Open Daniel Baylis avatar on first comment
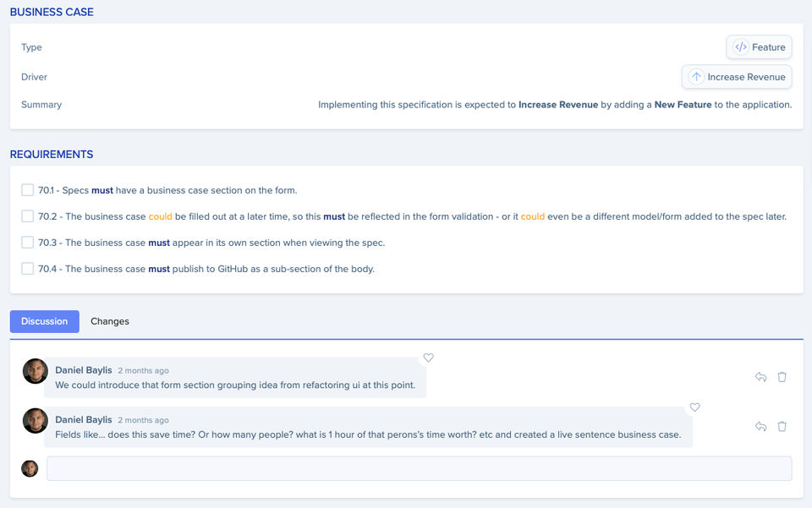This screenshot has width=812, height=508. coord(36,371)
